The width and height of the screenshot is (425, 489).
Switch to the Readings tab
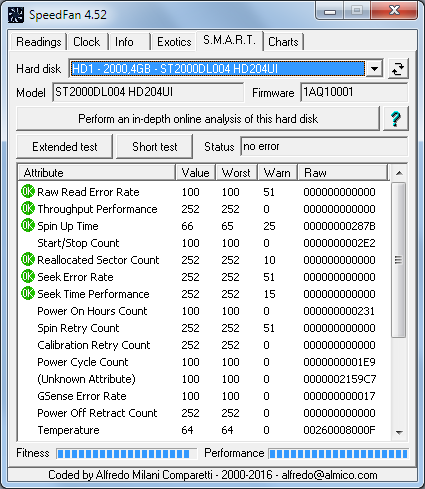(39, 42)
